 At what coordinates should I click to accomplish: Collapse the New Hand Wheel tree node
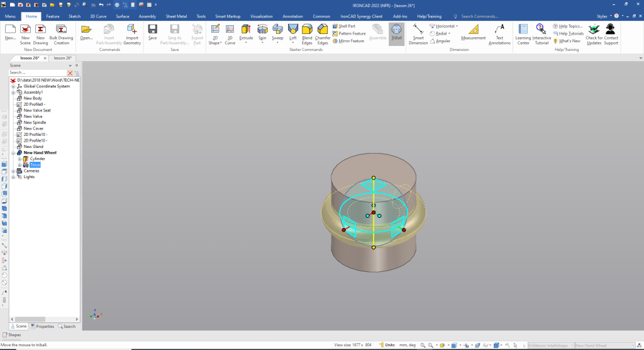click(13, 152)
